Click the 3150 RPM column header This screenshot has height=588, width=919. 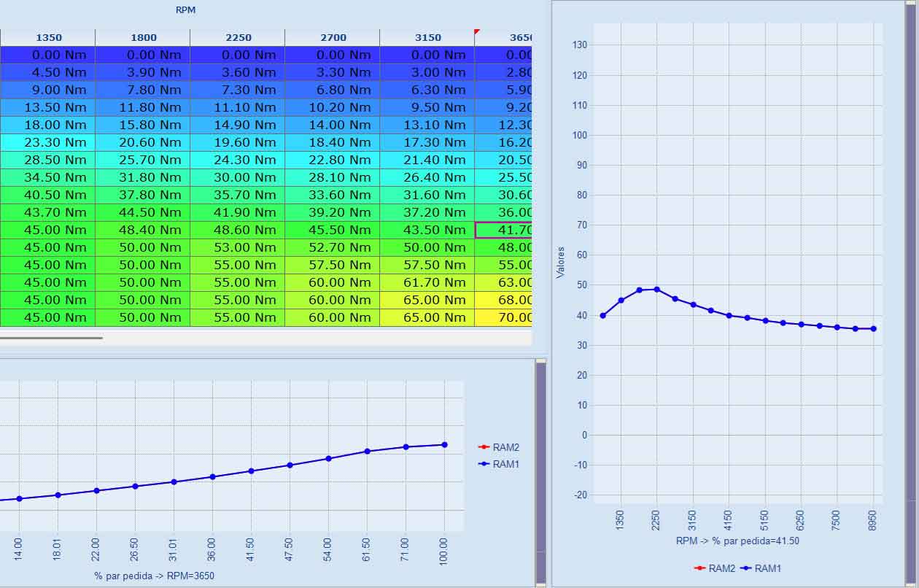tap(427, 37)
